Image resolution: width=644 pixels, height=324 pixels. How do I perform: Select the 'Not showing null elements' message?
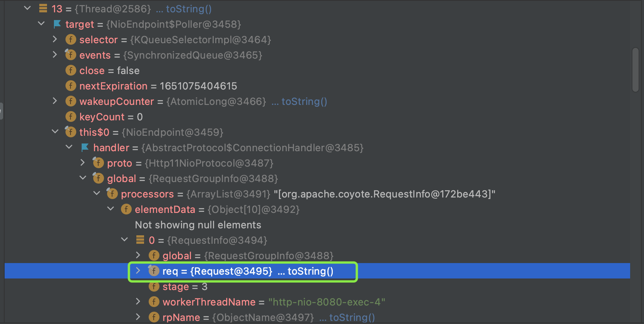198,225
